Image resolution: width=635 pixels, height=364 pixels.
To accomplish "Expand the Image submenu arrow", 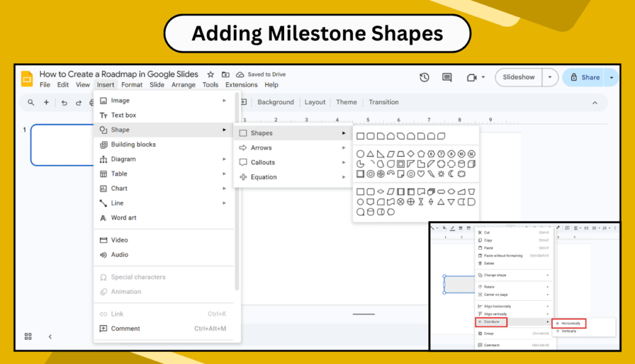I will pos(224,100).
